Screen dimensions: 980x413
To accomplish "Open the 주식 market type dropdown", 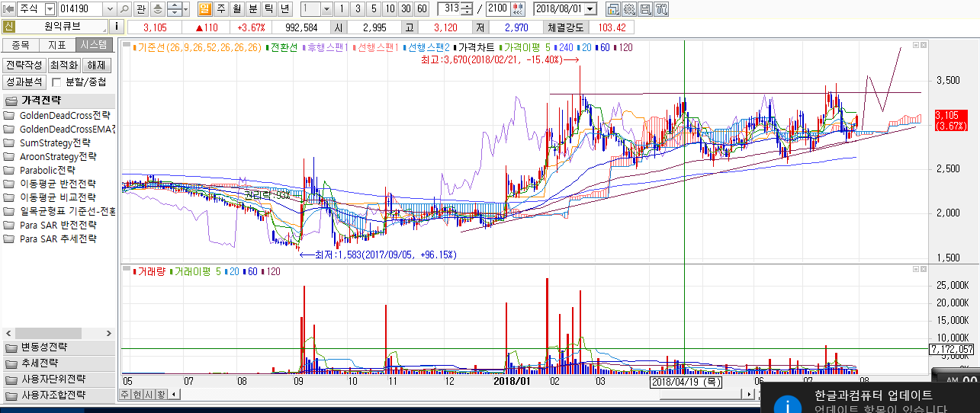I will pyautogui.click(x=50, y=9).
